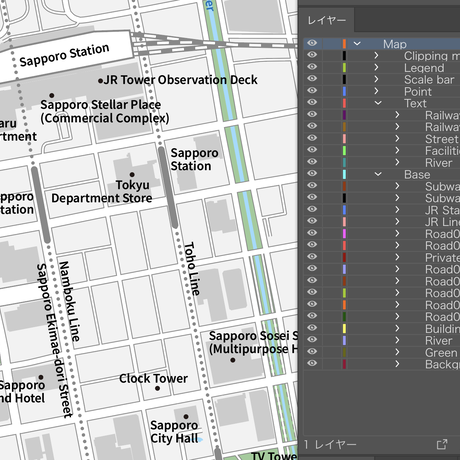Expand the Buildings sublayer
460x460 pixels.
(x=397, y=328)
